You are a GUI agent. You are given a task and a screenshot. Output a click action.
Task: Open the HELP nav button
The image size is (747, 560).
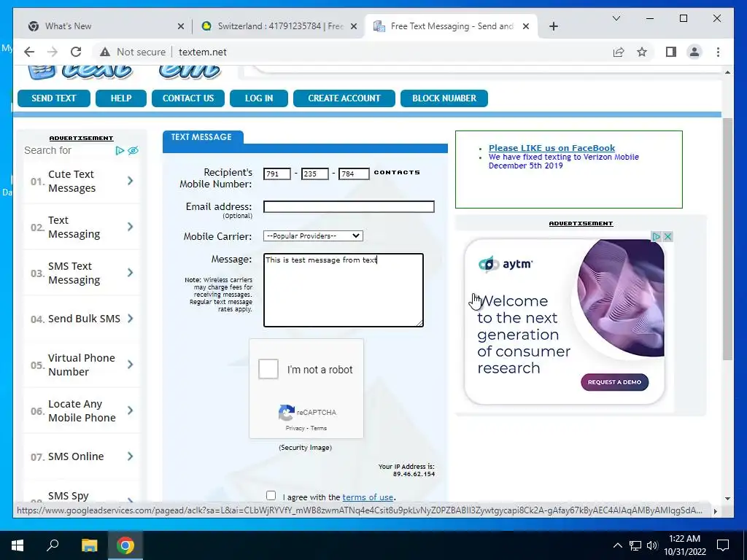[x=121, y=98]
